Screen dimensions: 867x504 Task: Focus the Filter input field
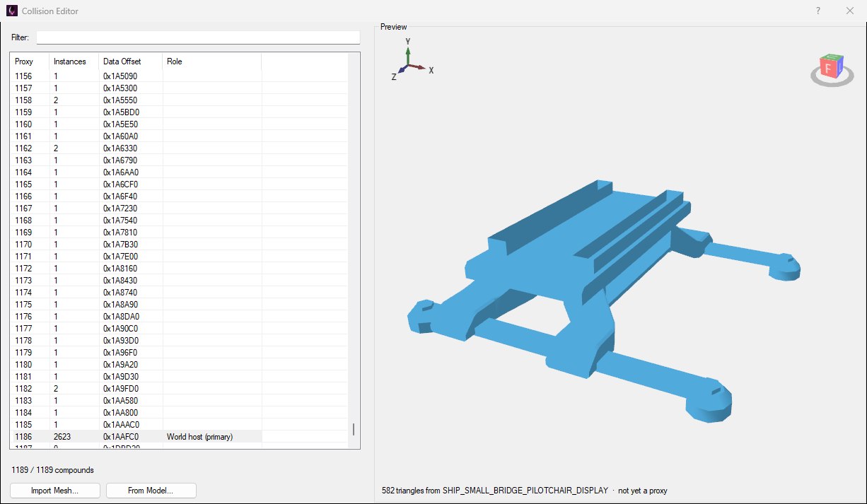[198, 37]
